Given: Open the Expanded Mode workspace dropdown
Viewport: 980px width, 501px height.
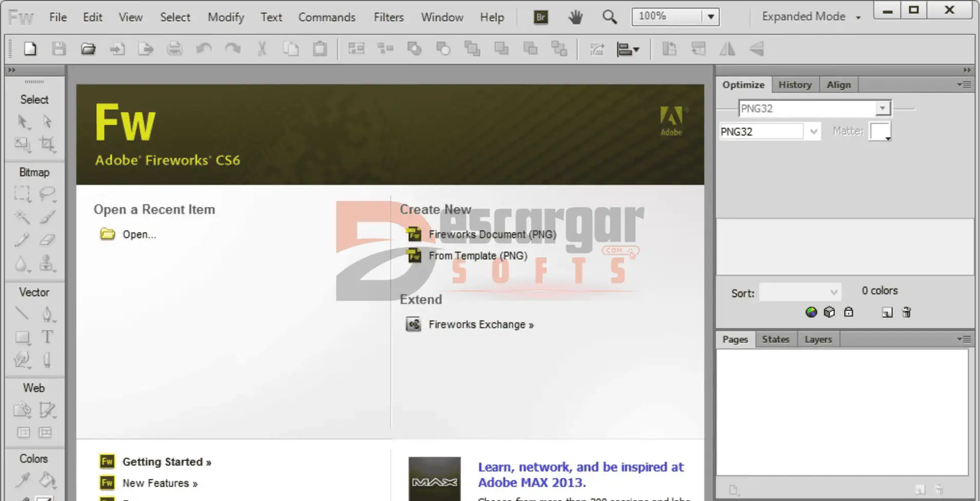Looking at the screenshot, I should pyautogui.click(x=811, y=17).
